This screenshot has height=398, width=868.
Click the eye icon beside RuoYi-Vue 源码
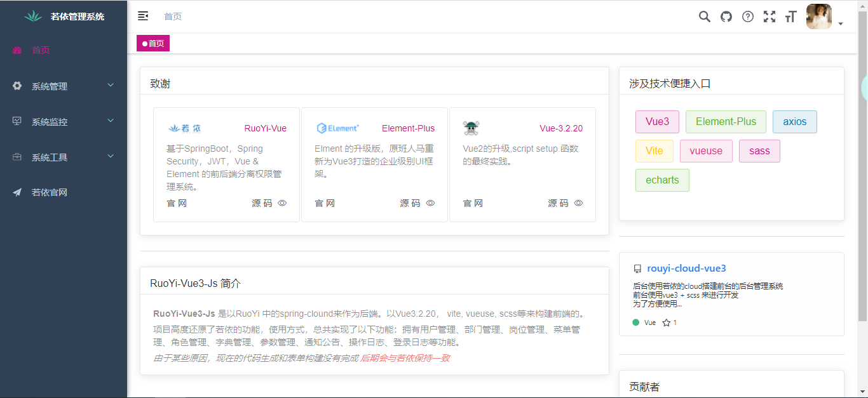(x=281, y=203)
